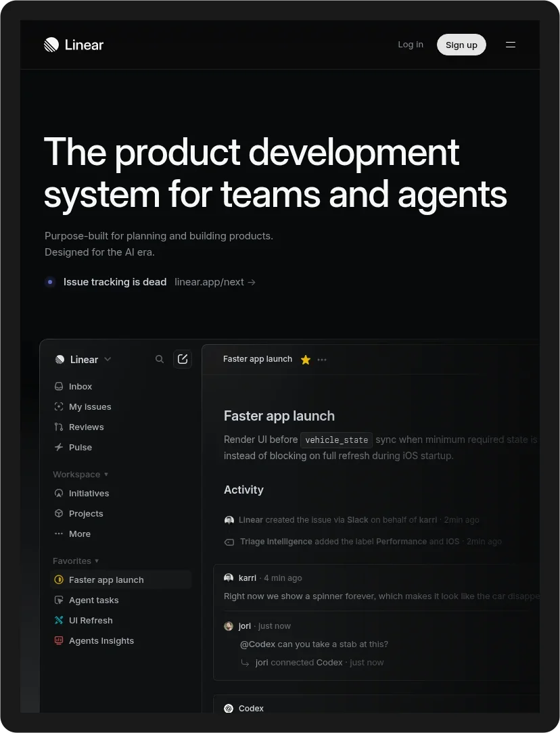This screenshot has height=733, width=560.
Task: Click the Inbox tray icon
Action: point(59,387)
